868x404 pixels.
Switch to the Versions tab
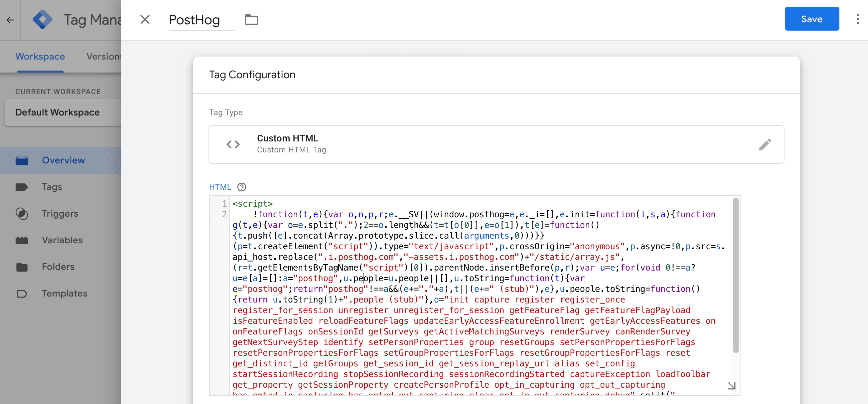point(103,56)
